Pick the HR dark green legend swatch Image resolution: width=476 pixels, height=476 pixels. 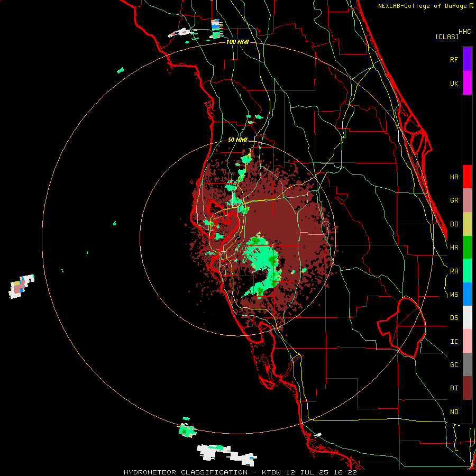tap(467, 247)
